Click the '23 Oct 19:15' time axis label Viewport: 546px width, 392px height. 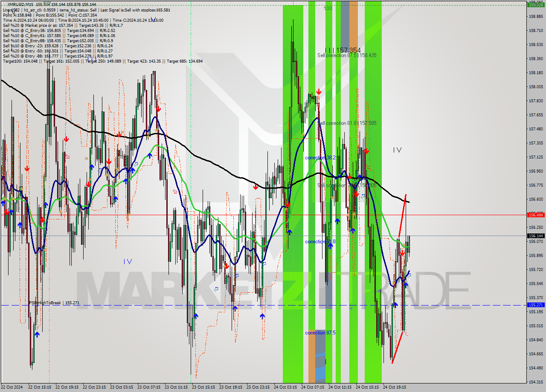point(231,387)
